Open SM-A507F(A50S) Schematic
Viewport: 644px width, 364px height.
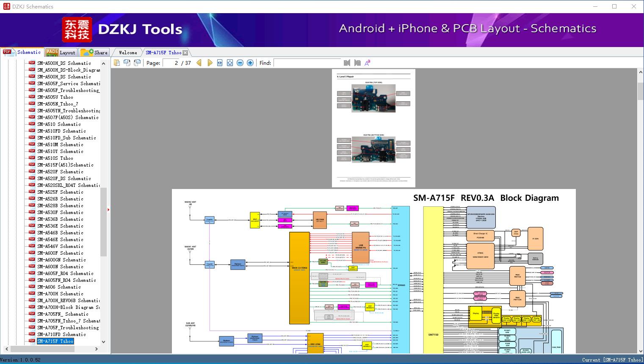coord(68,117)
